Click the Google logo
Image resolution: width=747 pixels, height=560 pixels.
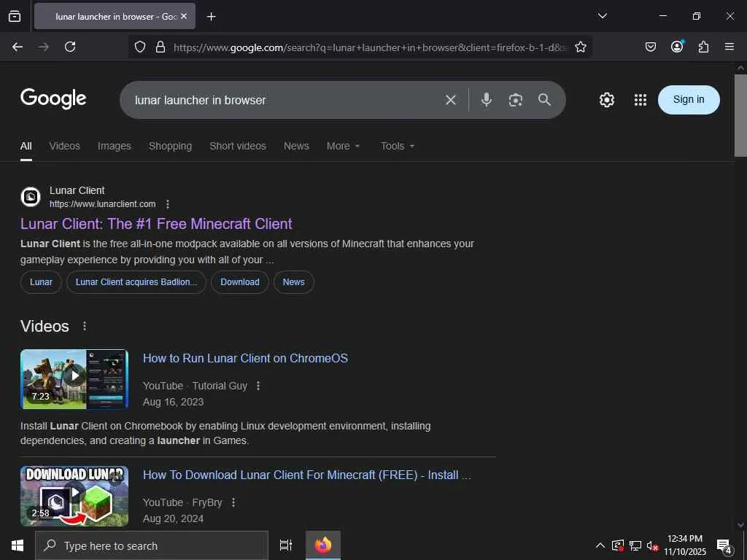53,98
